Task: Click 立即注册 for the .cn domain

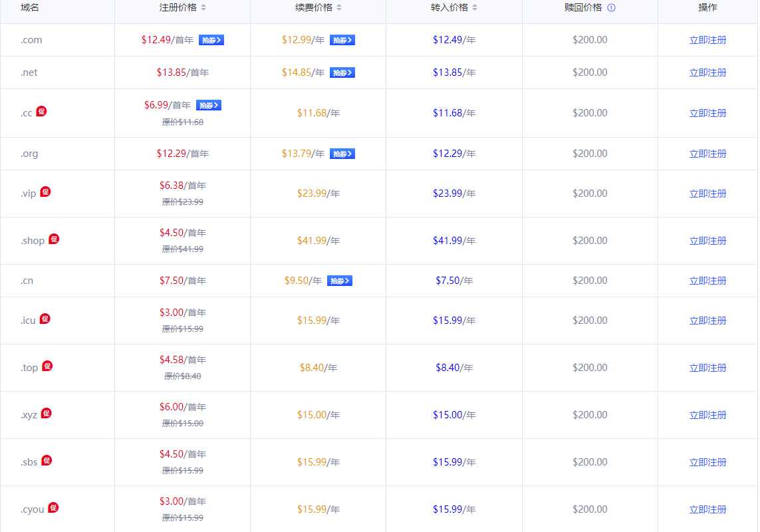Action: (x=707, y=281)
